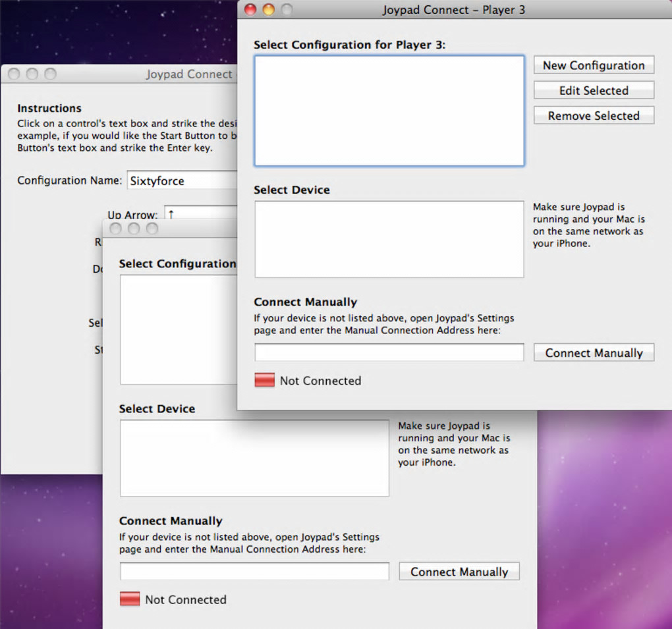Click Select Device heading in the middle window
Screen dimensions: 672x629
[157, 409]
